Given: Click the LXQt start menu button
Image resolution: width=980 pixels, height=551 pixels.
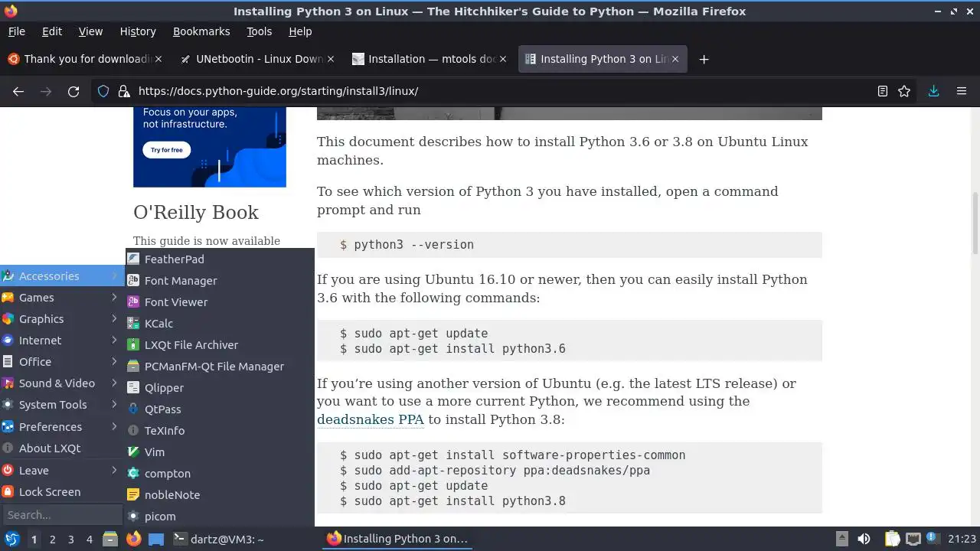Looking at the screenshot, I should [11, 539].
